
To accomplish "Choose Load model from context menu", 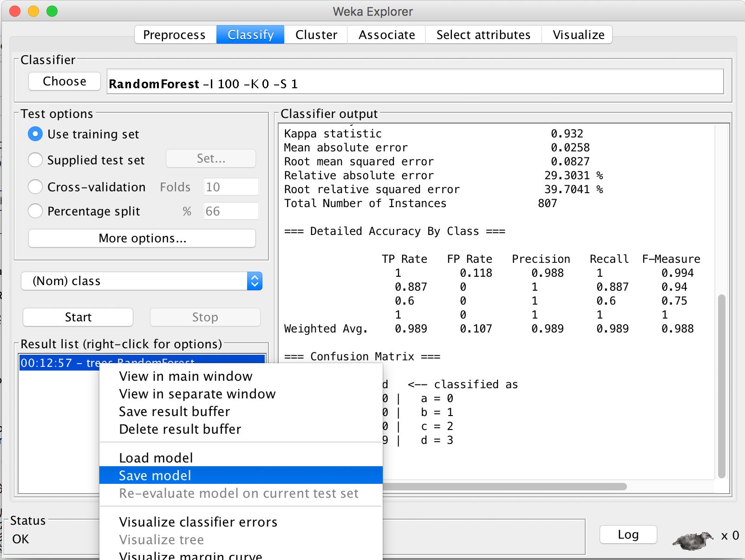I will [241, 458].
